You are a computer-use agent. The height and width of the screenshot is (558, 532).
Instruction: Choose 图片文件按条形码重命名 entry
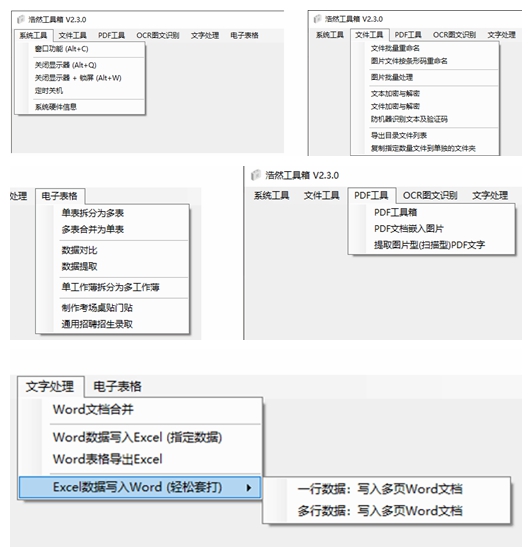[409, 61]
